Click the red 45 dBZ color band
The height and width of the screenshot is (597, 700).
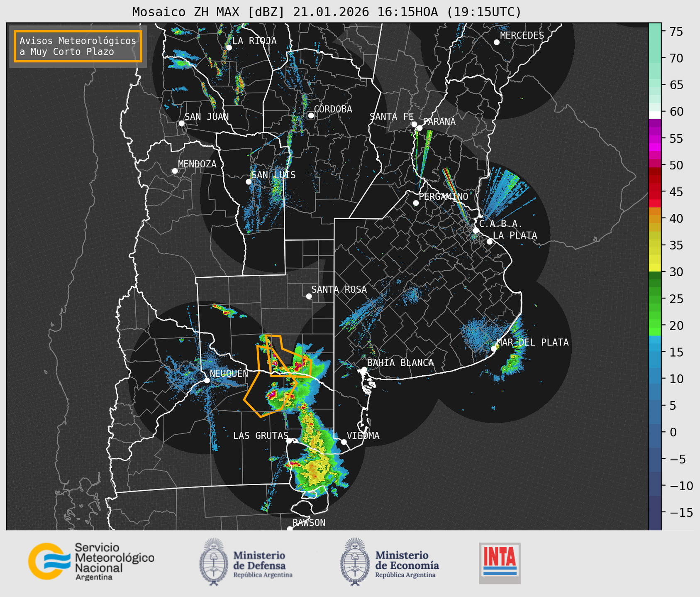click(x=655, y=192)
